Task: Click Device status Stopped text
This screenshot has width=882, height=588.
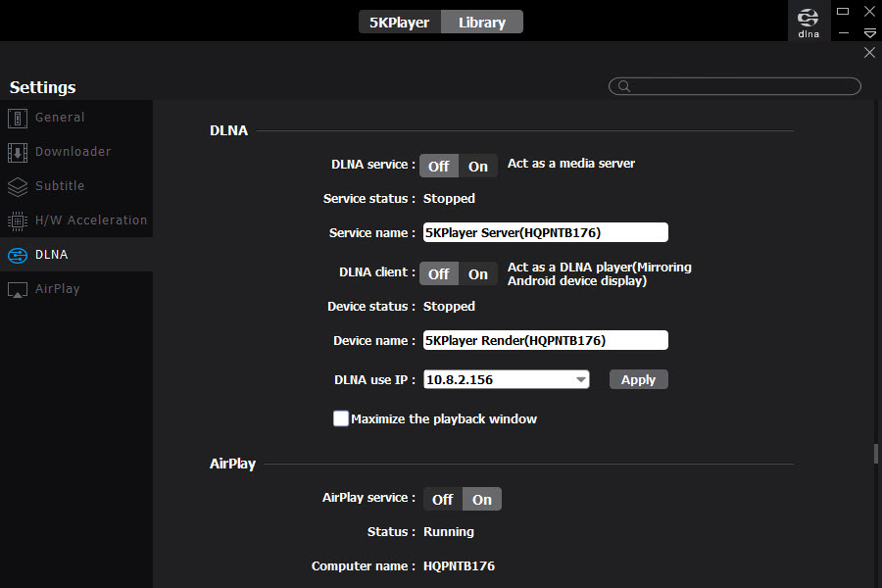Action: (x=449, y=307)
